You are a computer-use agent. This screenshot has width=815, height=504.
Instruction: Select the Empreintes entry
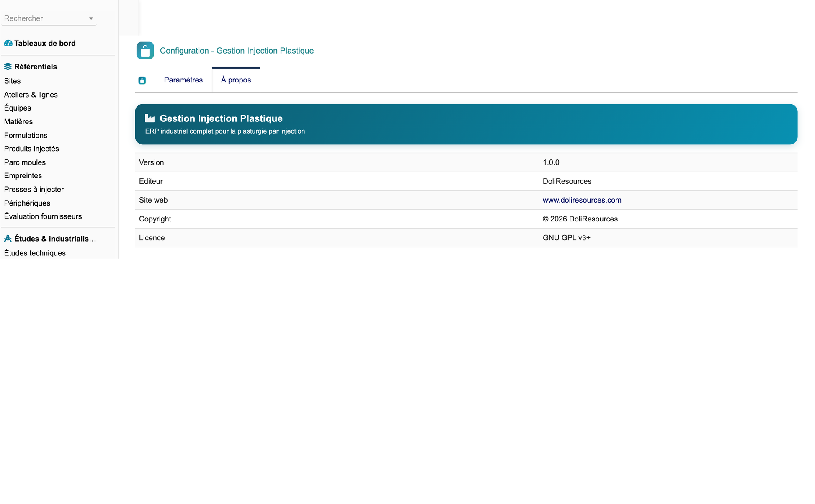tap(23, 176)
